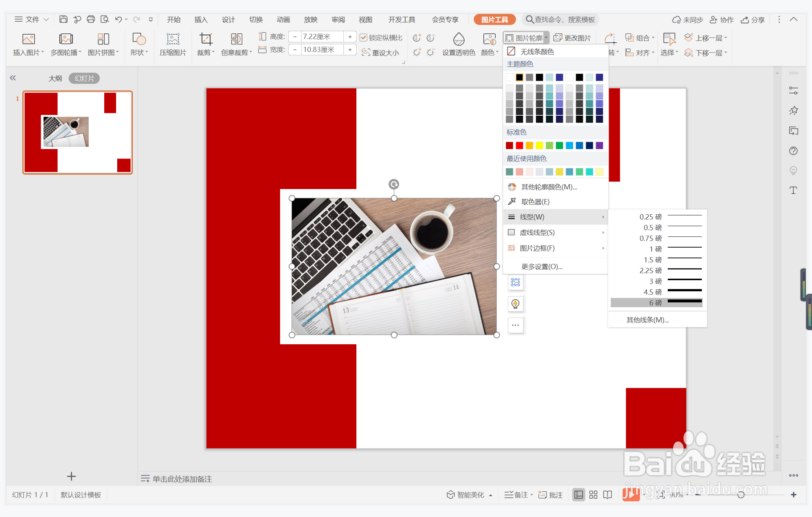Select slide 1 thumbnail
The height and width of the screenshot is (517, 812).
pyautogui.click(x=77, y=132)
